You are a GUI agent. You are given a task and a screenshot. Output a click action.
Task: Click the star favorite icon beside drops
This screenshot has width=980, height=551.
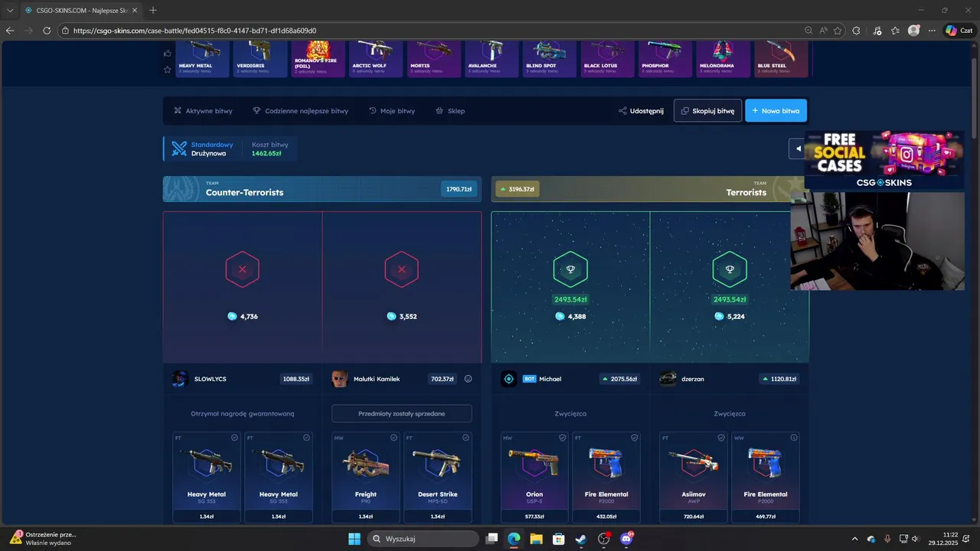pos(168,69)
